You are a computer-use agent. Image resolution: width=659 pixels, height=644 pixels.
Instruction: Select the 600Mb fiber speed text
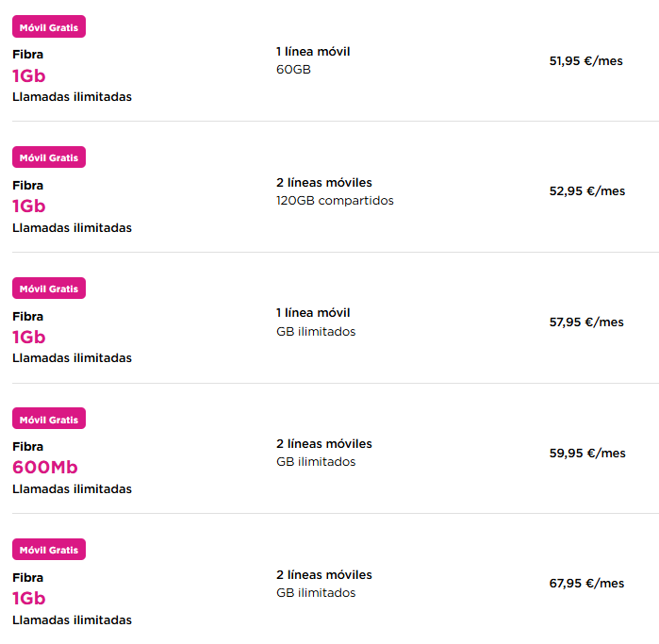(x=44, y=468)
